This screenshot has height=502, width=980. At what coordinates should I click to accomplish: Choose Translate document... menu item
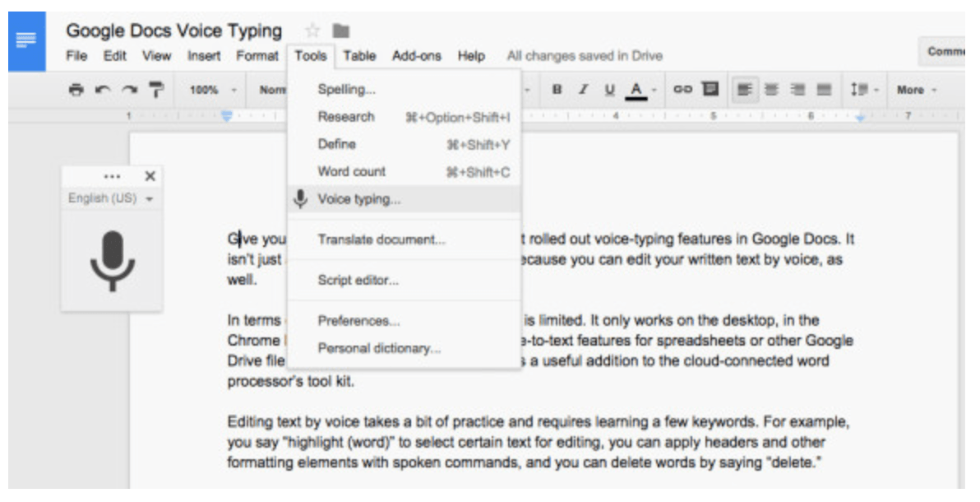click(404, 239)
